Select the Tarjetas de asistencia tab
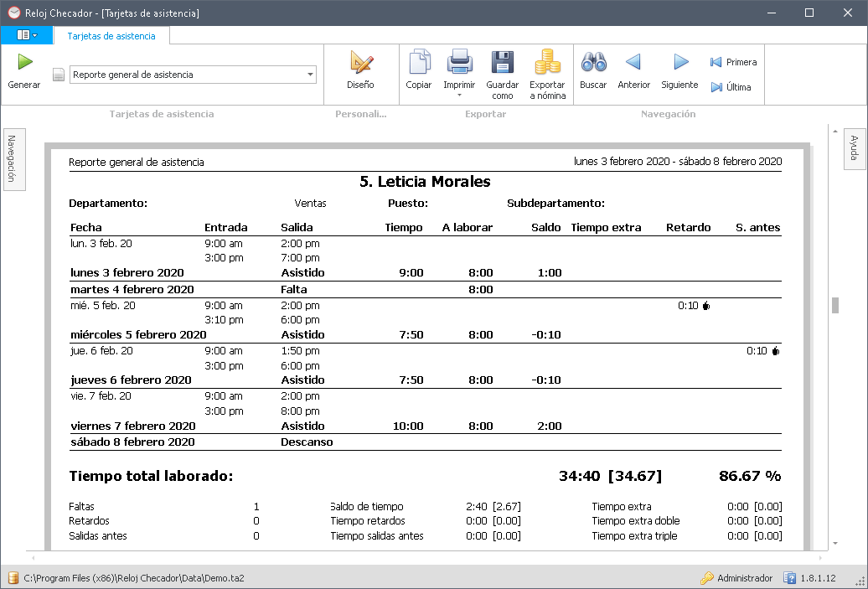Screen dimensions: 868x589 [111, 36]
